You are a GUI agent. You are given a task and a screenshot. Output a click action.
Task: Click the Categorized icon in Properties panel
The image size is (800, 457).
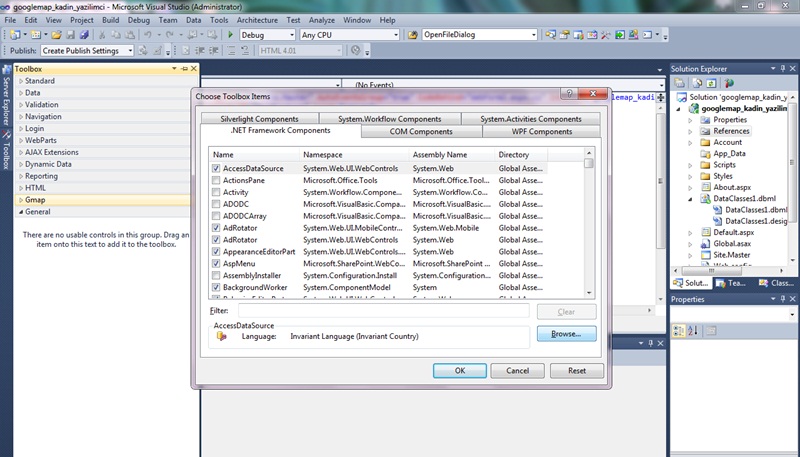point(679,331)
